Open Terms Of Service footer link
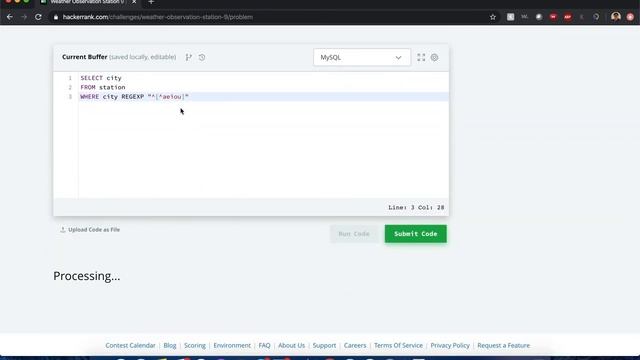Image resolution: width=640 pixels, height=360 pixels. (398, 345)
